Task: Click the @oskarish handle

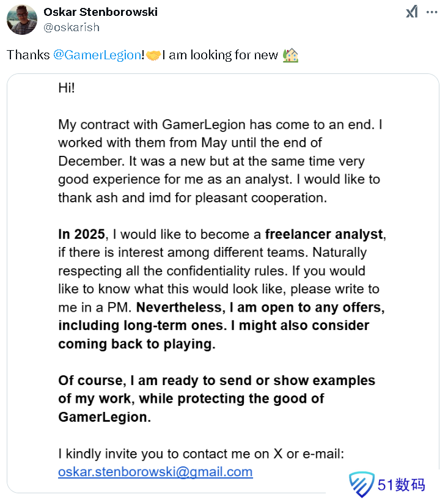Action: [x=72, y=27]
